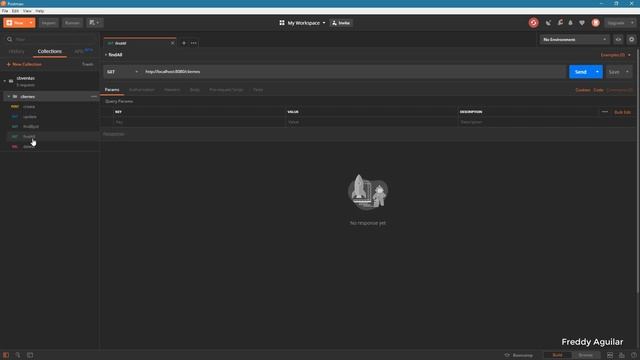Click the help icon in status bar
This screenshot has height=360, width=640.
[x=633, y=355]
